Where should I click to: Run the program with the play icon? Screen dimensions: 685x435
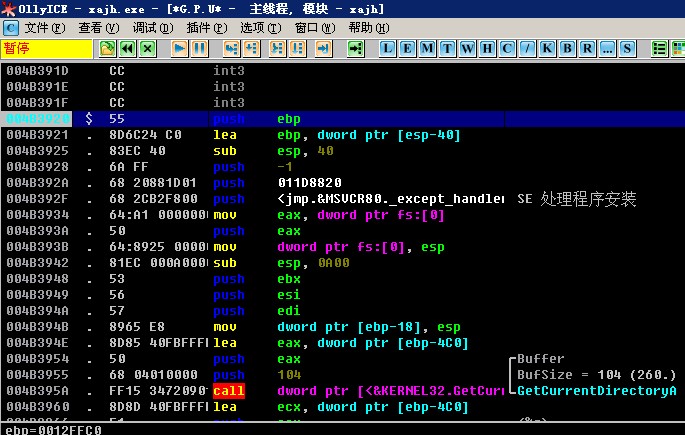click(x=180, y=48)
